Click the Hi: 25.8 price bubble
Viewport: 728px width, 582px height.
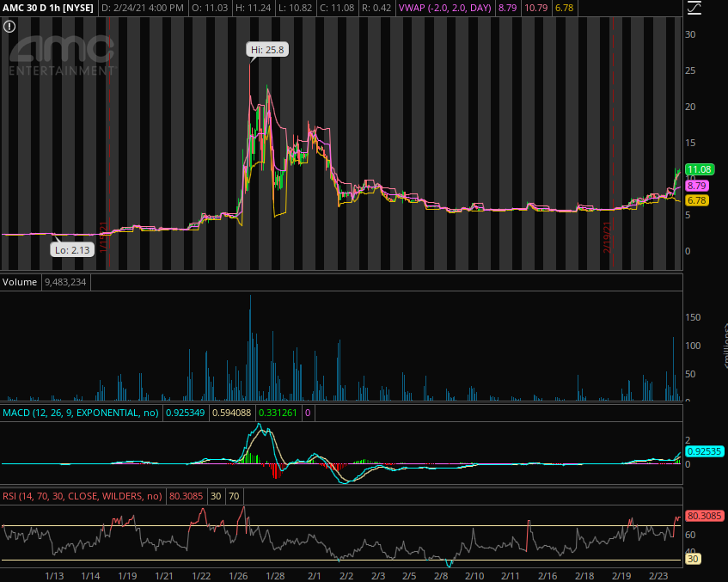(267, 50)
